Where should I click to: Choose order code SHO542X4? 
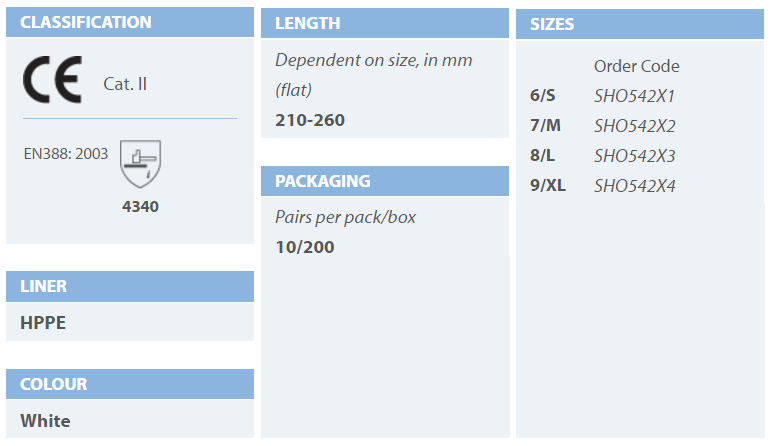(x=634, y=186)
